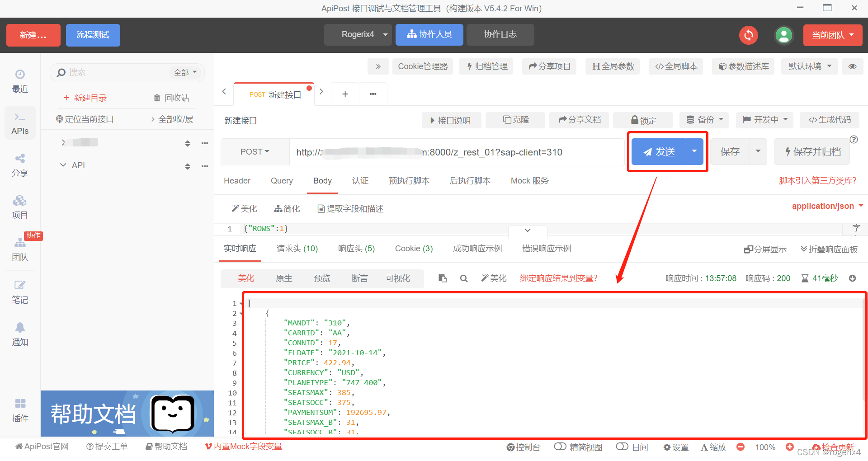Screen dimensions: 868x461
Task: Open more options for API folder
Action: [x=205, y=166]
